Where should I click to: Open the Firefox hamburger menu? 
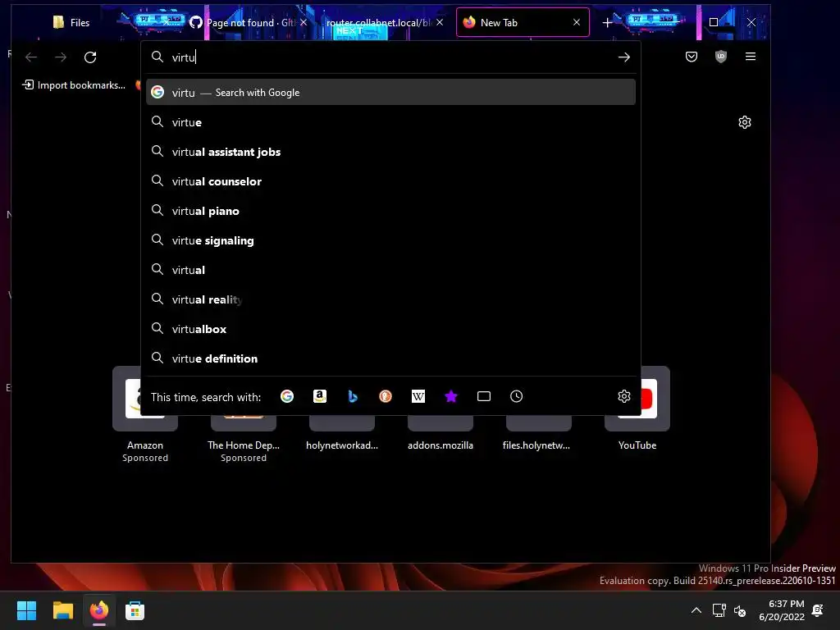click(x=750, y=57)
